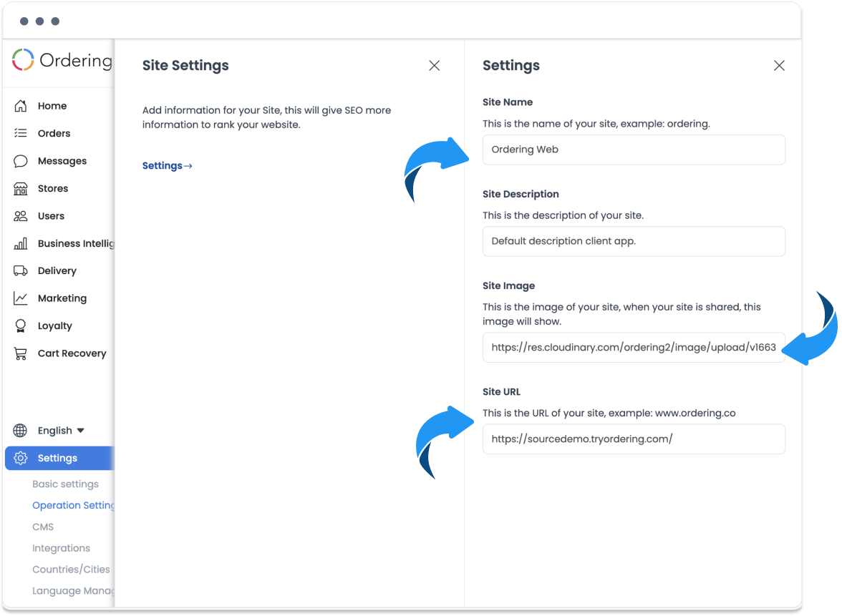Click the Site URL input field
Viewport: 842px width, 616px height.
tap(634, 439)
